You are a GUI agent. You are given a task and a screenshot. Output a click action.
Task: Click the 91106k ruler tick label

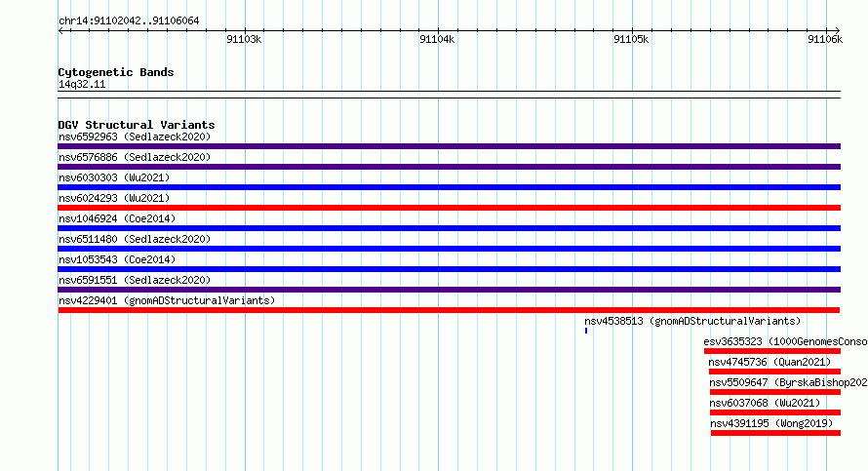tap(825, 39)
